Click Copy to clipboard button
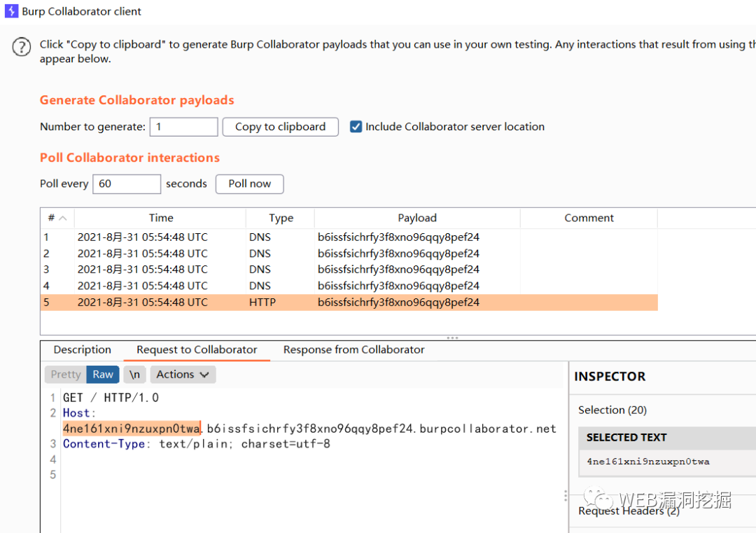Viewport: 756px width, 533px height. (x=280, y=127)
